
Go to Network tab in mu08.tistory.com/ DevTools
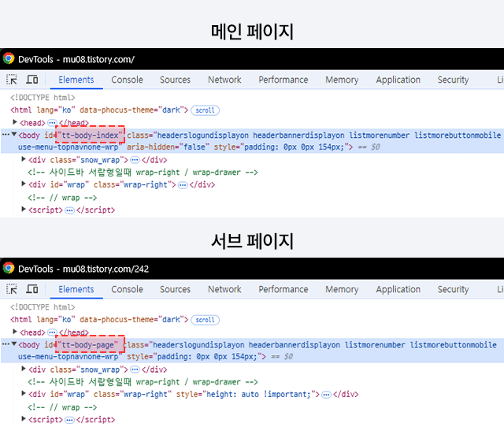click(224, 80)
